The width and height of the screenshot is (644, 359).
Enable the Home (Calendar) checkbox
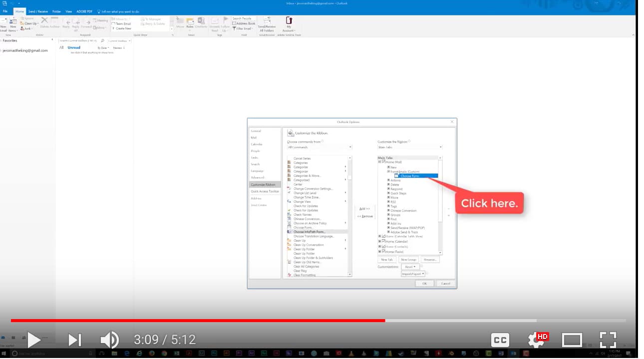click(x=383, y=241)
